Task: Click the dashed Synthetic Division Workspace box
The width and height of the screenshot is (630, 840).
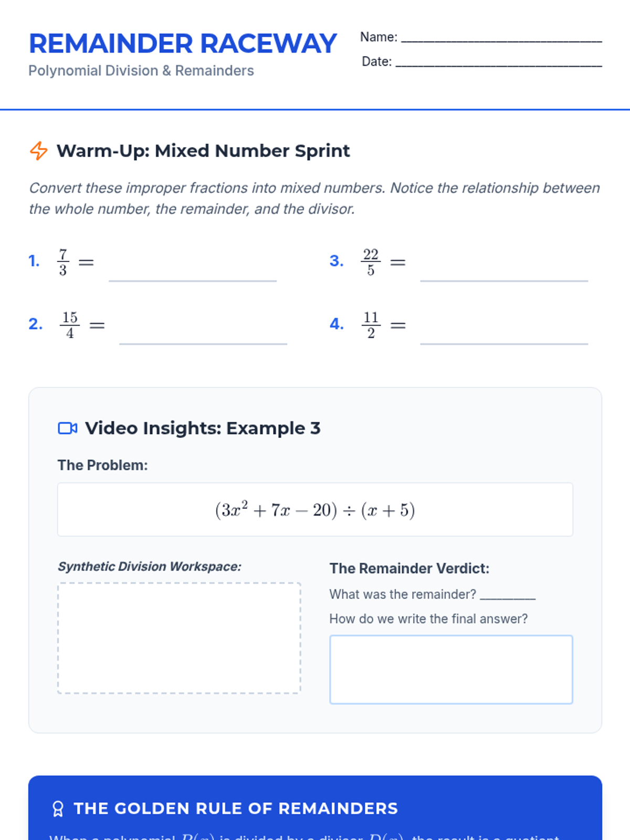Action: [179, 638]
